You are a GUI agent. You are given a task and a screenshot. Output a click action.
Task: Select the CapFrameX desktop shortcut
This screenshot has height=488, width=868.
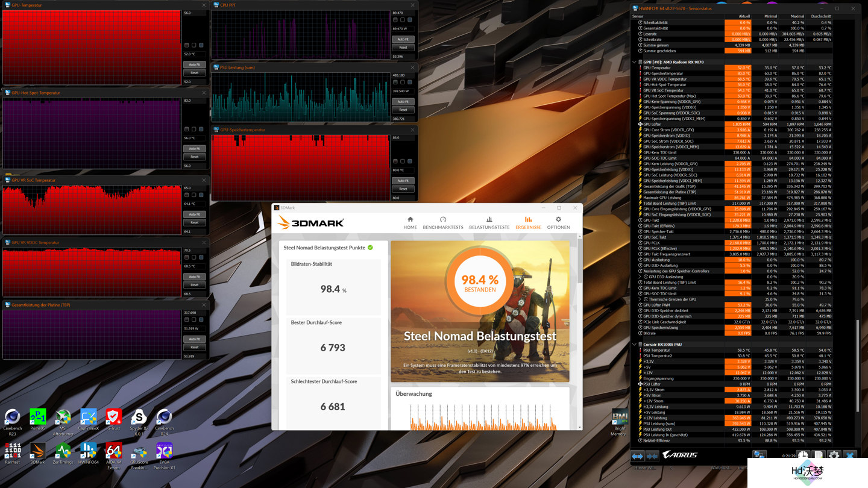coord(89,419)
